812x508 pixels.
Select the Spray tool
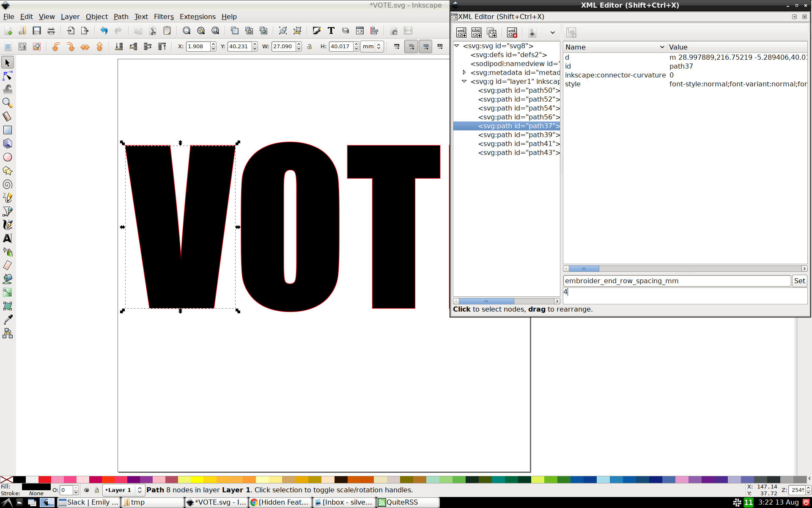click(x=8, y=252)
